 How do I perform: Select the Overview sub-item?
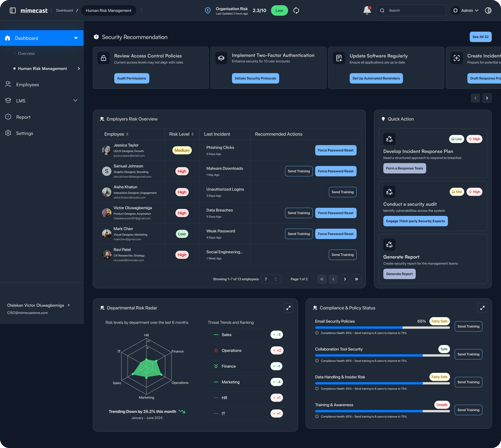pos(26,53)
